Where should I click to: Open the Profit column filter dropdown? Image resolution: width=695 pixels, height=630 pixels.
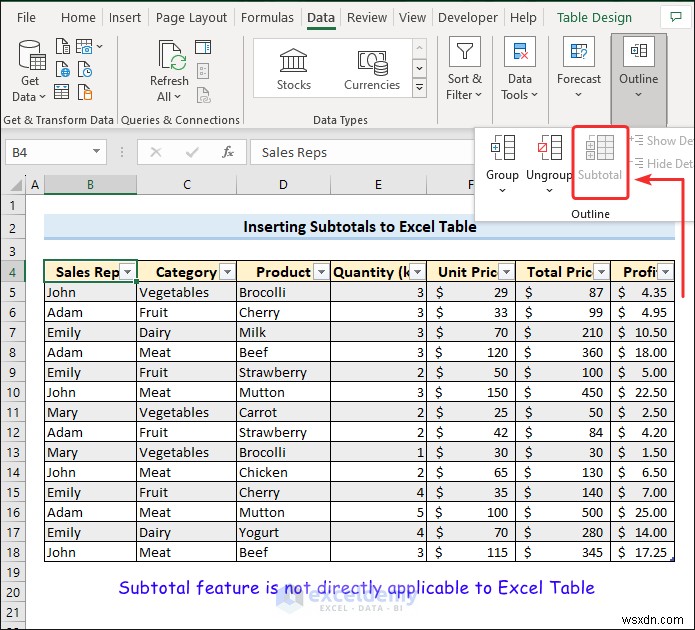665,272
